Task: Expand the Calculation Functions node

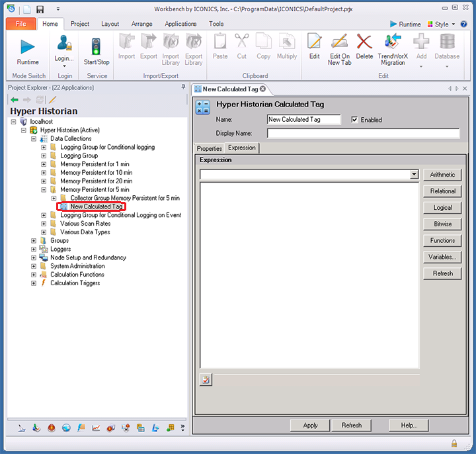Action: 34,275
